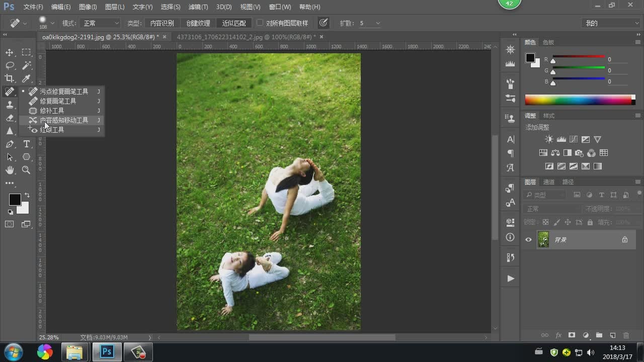Select the Hand tool

tap(10, 170)
